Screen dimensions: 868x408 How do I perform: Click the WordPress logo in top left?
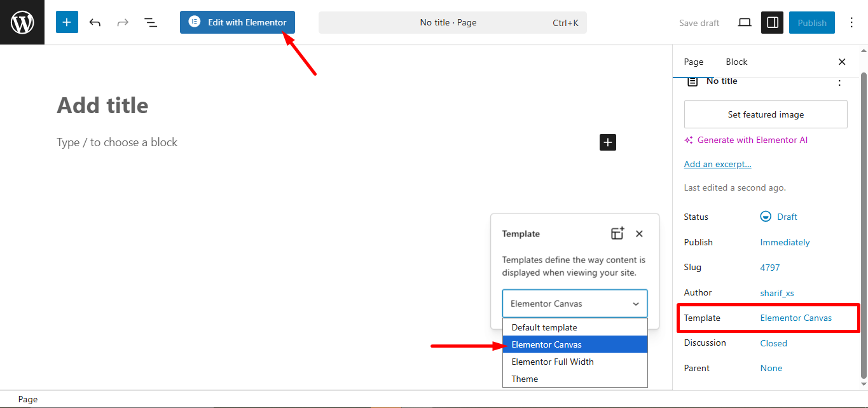pos(22,22)
